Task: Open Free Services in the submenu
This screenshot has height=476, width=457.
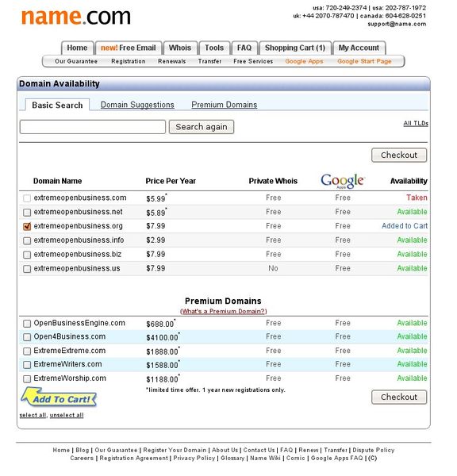Action: pyautogui.click(x=253, y=61)
